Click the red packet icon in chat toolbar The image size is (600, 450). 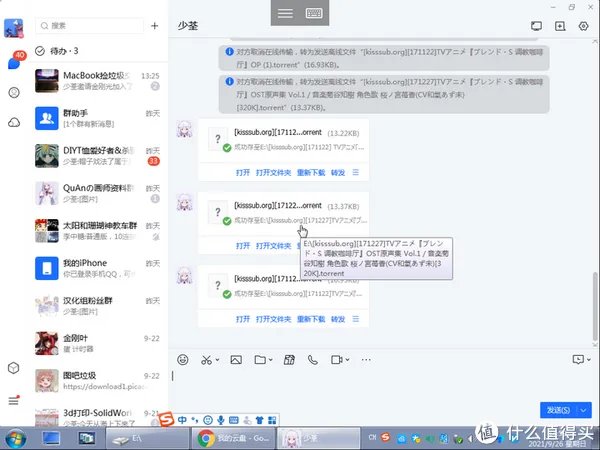tap(289, 360)
